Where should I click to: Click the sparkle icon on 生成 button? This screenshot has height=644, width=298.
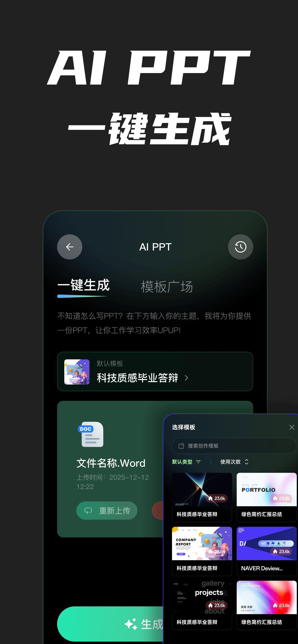click(x=131, y=624)
